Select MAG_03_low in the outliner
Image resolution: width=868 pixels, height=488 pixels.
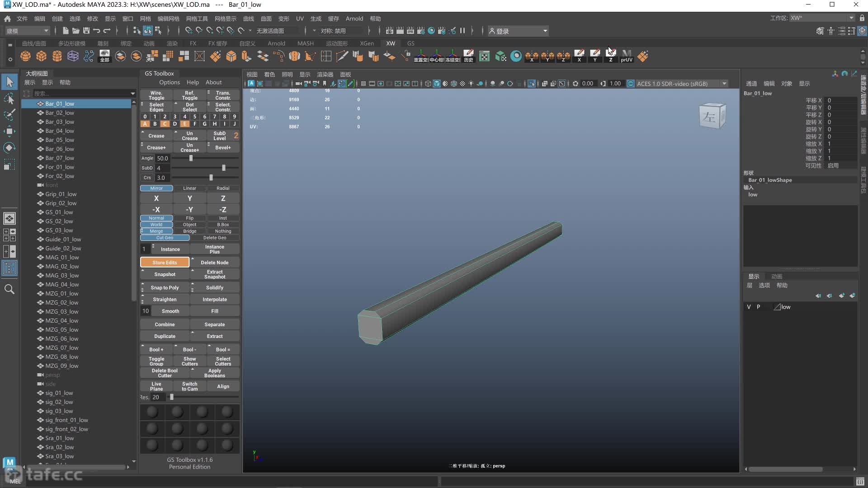tap(62, 276)
